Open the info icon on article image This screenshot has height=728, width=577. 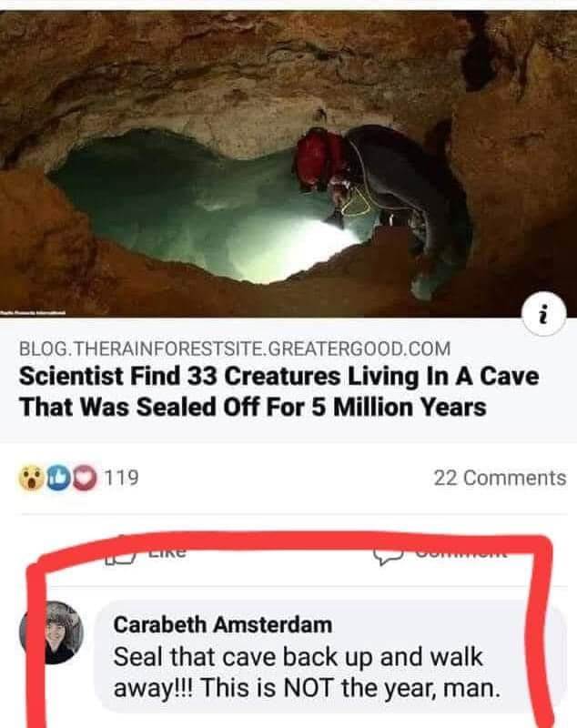pos(545,315)
